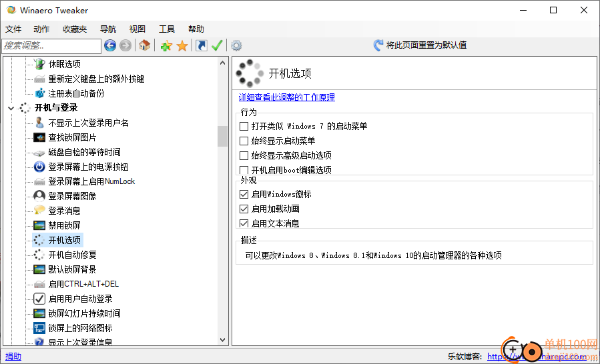Select the 登录消息 speech bubble icon
This screenshot has height=364, width=600.
pyautogui.click(x=39, y=211)
